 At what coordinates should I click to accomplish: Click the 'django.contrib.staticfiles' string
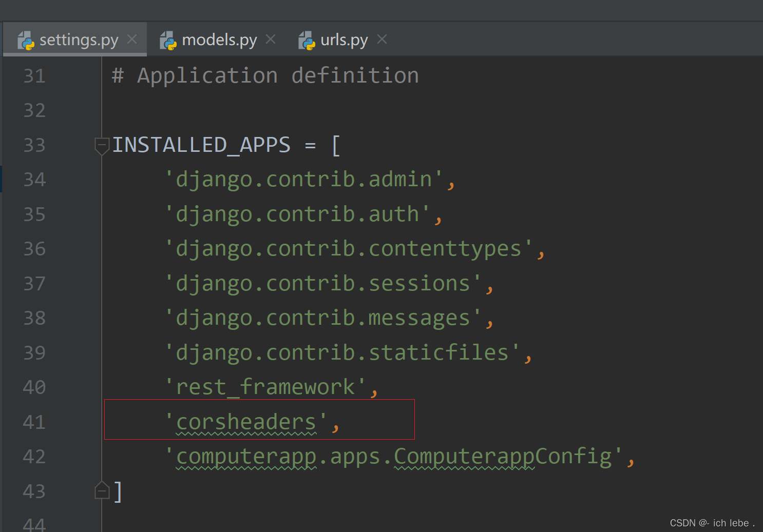click(342, 353)
